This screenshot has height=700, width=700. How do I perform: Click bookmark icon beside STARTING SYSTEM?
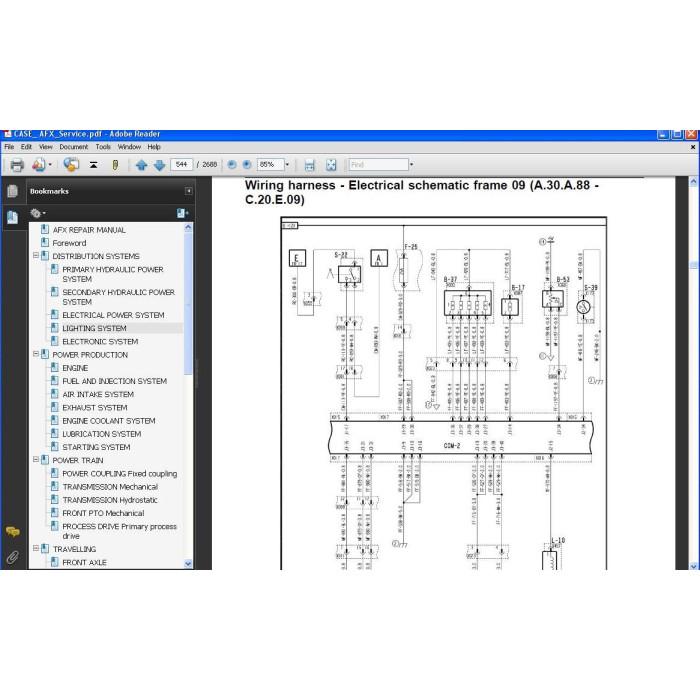click(x=54, y=446)
